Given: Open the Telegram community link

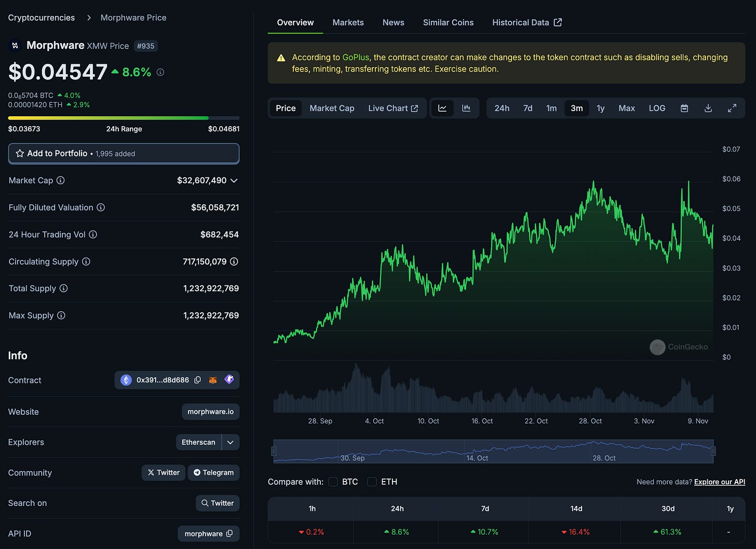Looking at the screenshot, I should pyautogui.click(x=213, y=472).
